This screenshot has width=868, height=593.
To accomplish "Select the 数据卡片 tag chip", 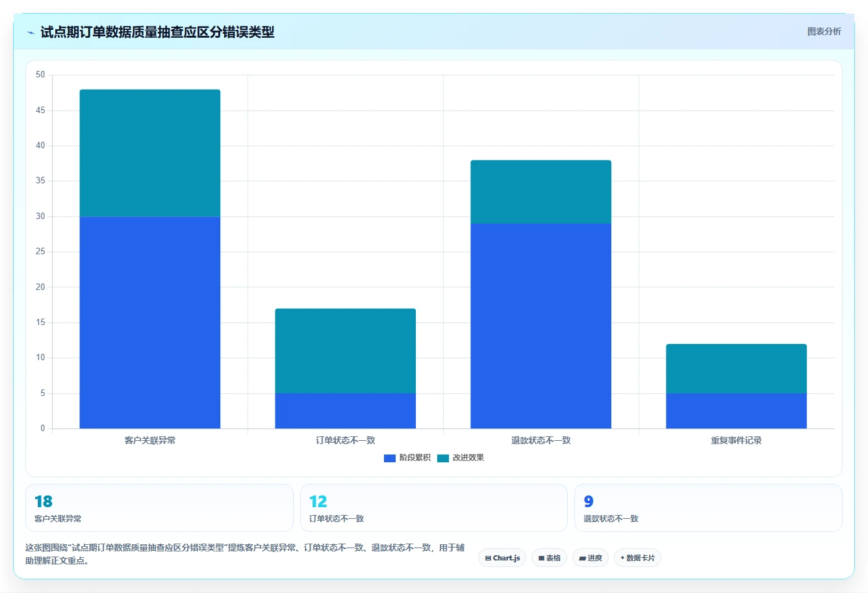I will click(x=637, y=558).
